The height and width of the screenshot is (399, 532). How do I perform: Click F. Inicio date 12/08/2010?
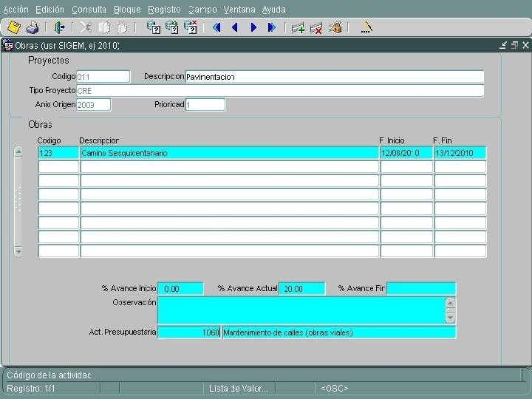click(x=406, y=153)
